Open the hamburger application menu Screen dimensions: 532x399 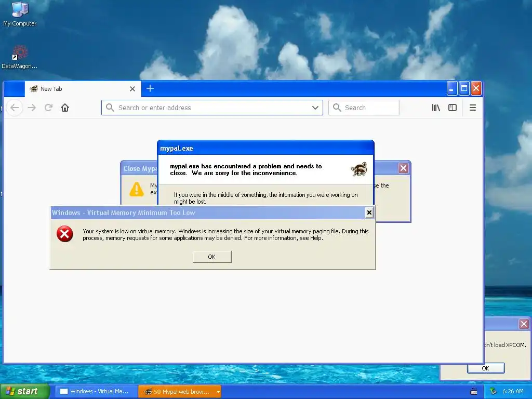(473, 108)
